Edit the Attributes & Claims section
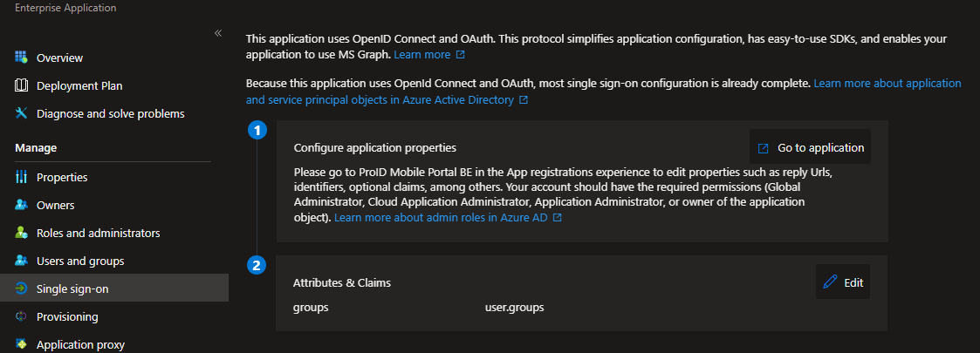 (843, 282)
